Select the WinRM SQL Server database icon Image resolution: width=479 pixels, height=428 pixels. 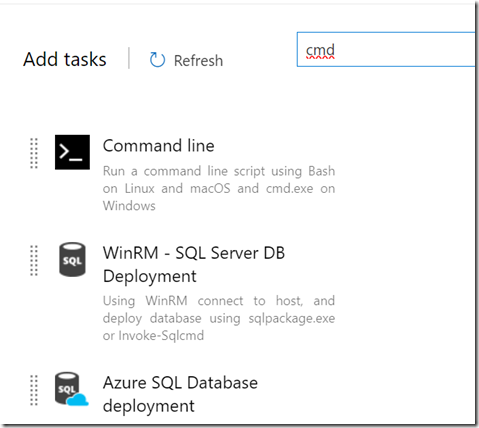72,259
